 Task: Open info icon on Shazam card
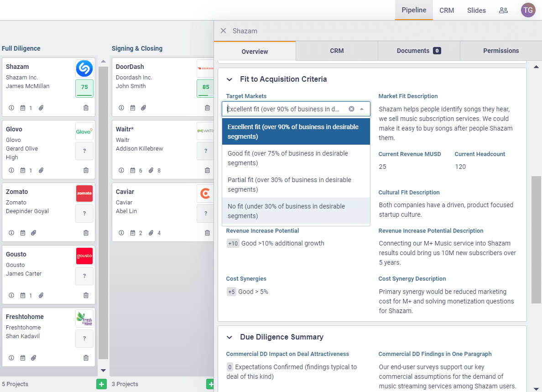click(11, 108)
